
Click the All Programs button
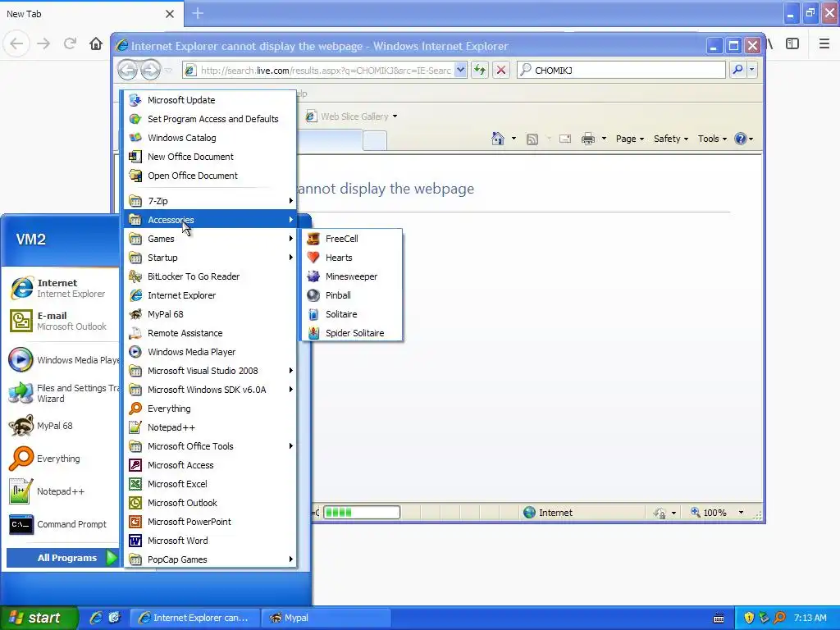(62, 558)
